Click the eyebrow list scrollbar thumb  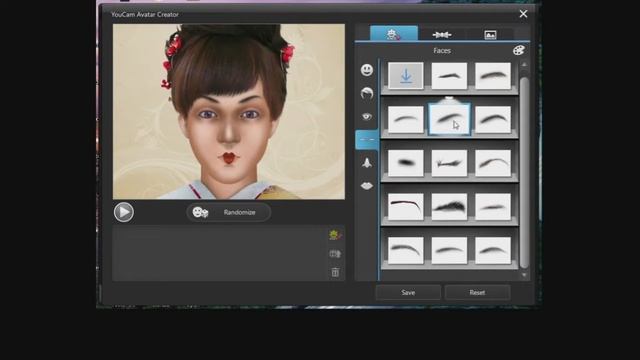pos(524,172)
